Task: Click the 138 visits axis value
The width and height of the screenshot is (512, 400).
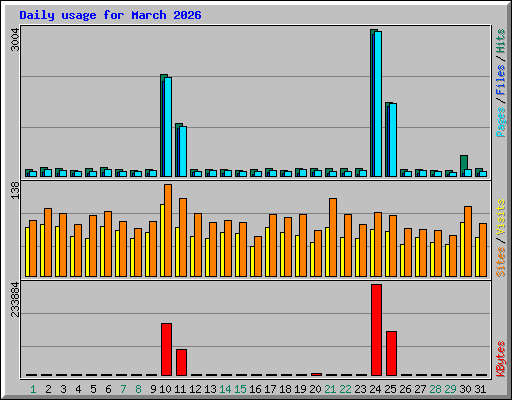Action: (15, 191)
